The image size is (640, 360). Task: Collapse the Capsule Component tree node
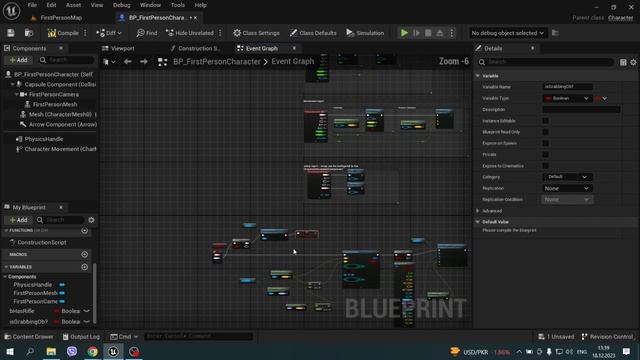click(x=12, y=84)
